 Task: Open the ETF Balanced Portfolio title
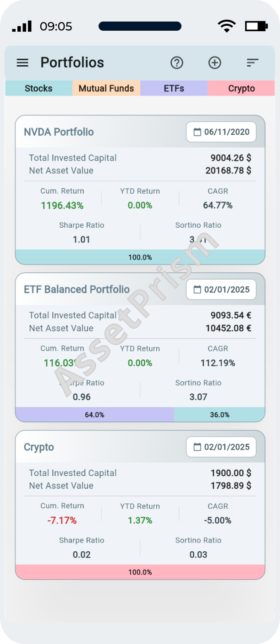(x=77, y=290)
